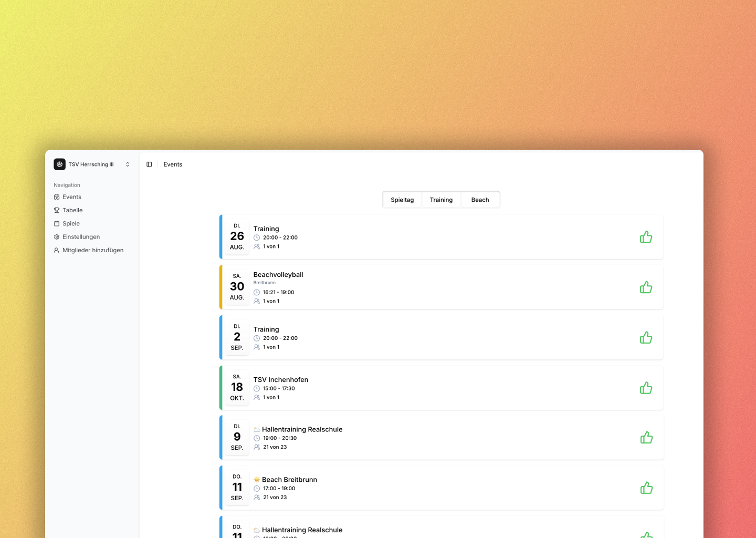Filter events by the Spieltag tab
Viewport: 756px width, 538px height.
(x=402, y=200)
